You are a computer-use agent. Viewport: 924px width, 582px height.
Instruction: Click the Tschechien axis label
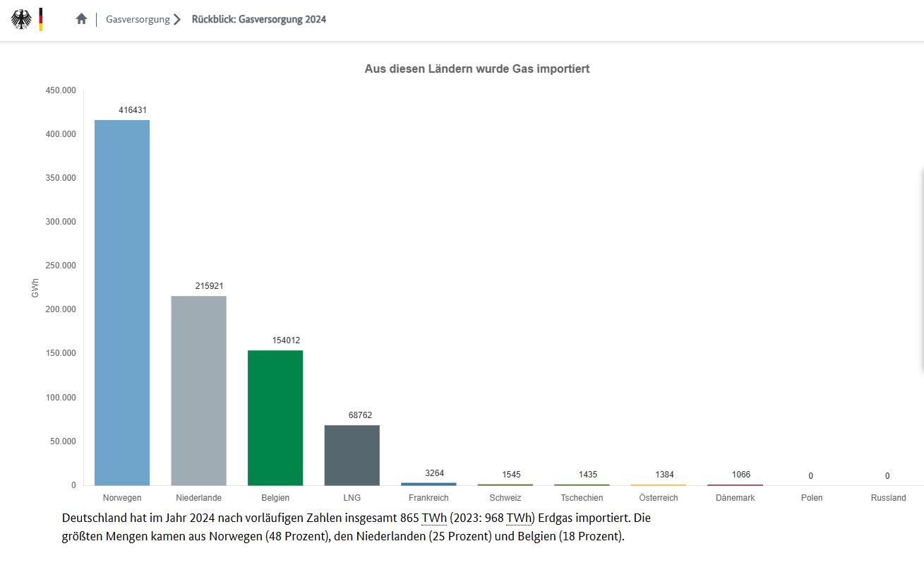pyautogui.click(x=582, y=498)
